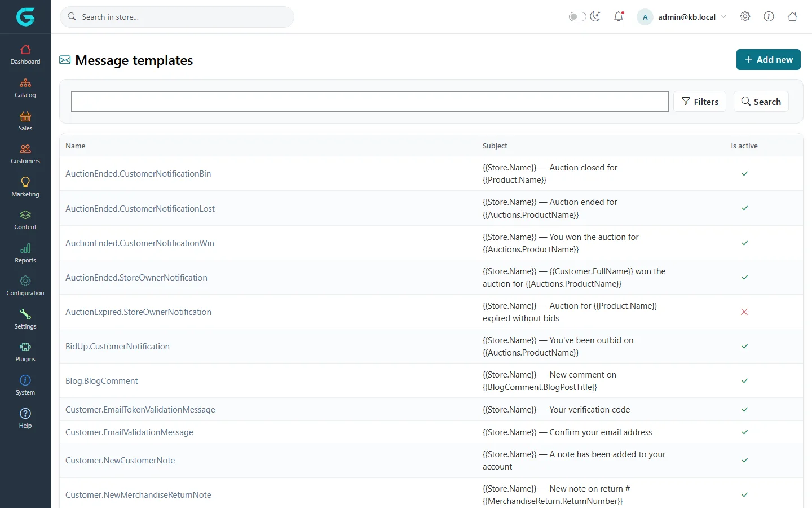Click the Subject column header
Screen dimensions: 812x508
[495, 146]
